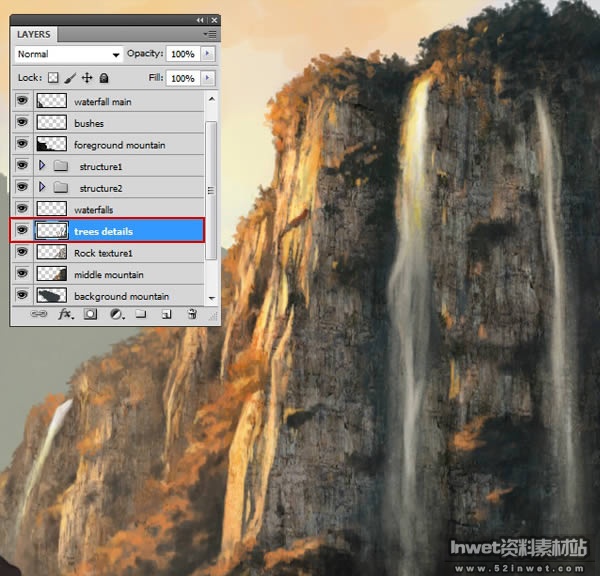Image resolution: width=600 pixels, height=576 pixels.
Task: Select the trees details layer
Action: (108, 231)
